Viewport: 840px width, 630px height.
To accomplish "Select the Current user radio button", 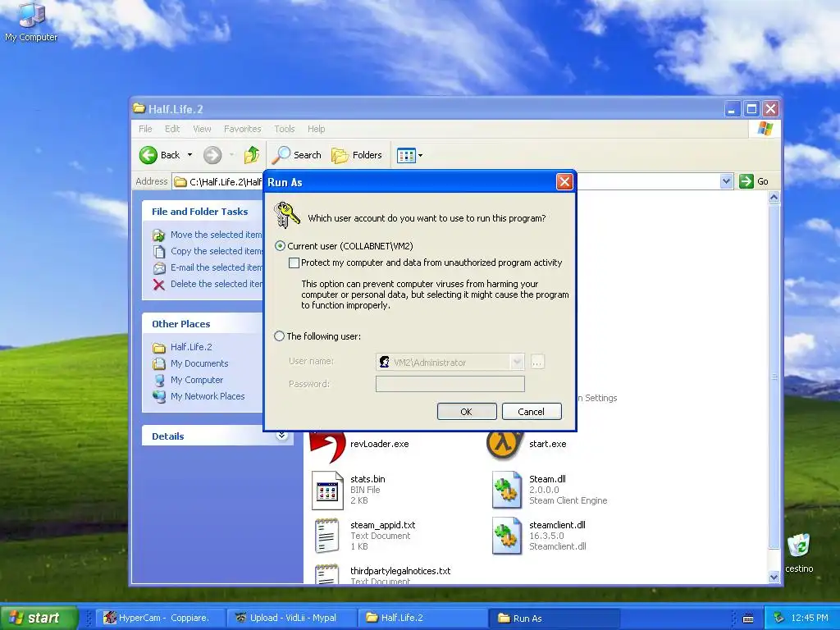I will [x=280, y=246].
